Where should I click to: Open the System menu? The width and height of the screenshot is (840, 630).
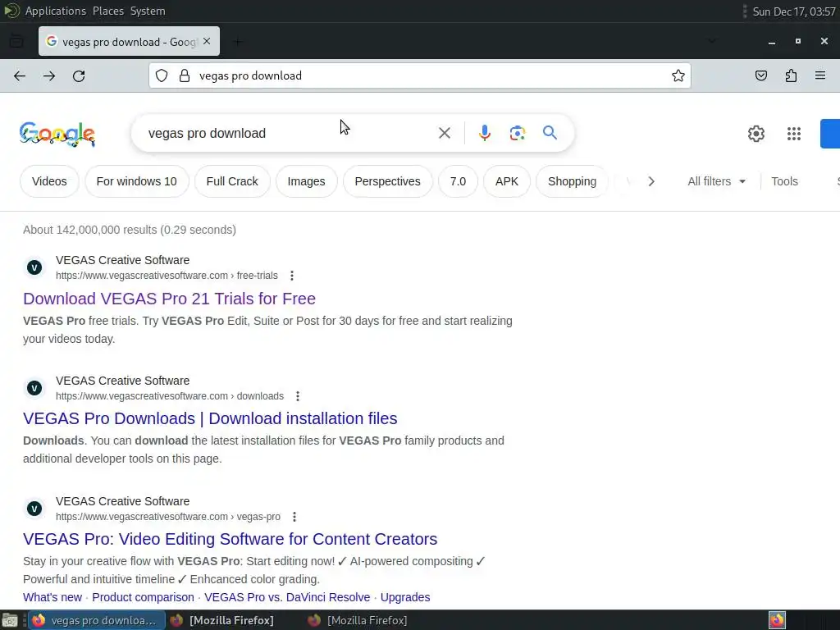tap(148, 11)
